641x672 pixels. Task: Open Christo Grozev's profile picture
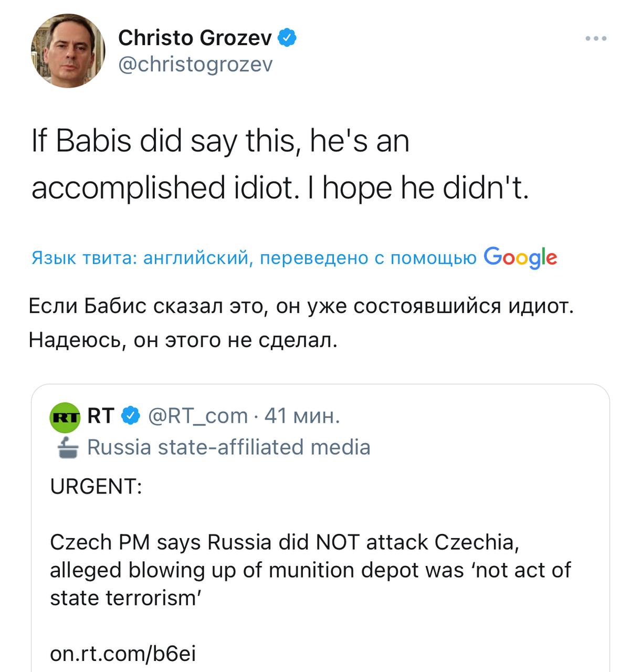tap(68, 50)
